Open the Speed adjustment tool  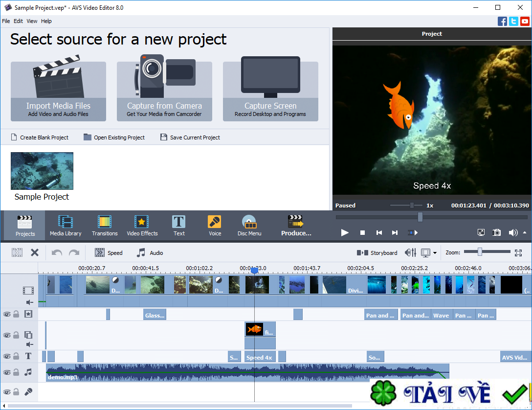(109, 252)
